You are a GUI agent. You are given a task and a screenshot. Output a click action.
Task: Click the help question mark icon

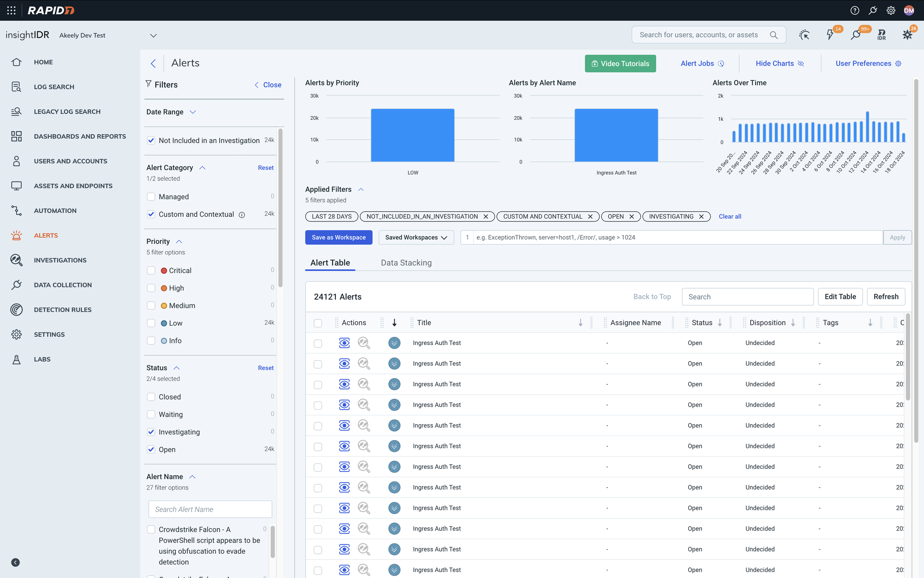point(855,10)
